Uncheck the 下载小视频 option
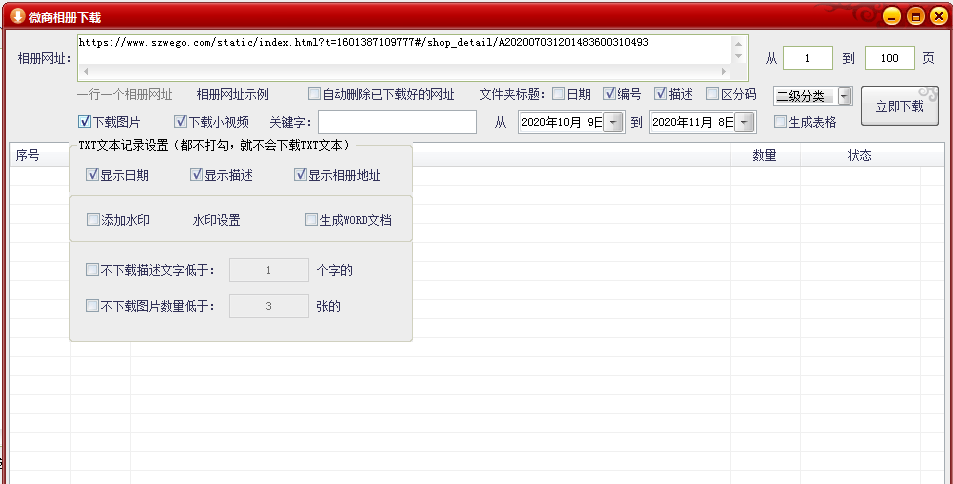Viewport: 953px width, 484px height. 181,122
